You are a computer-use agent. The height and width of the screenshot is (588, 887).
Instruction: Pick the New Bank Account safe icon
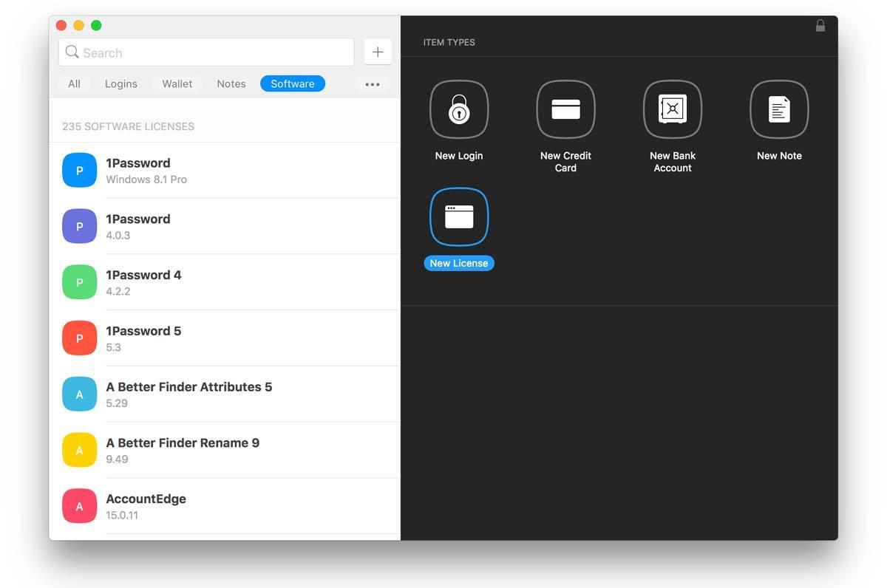coord(673,109)
